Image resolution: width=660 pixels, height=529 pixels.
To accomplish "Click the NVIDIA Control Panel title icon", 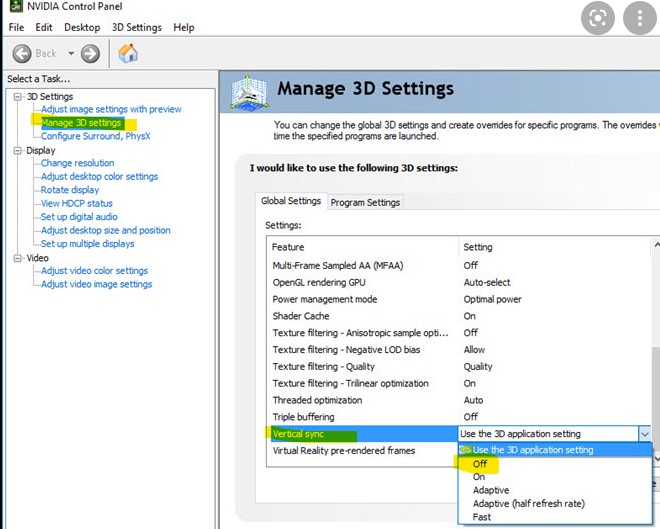I will 16,6.
